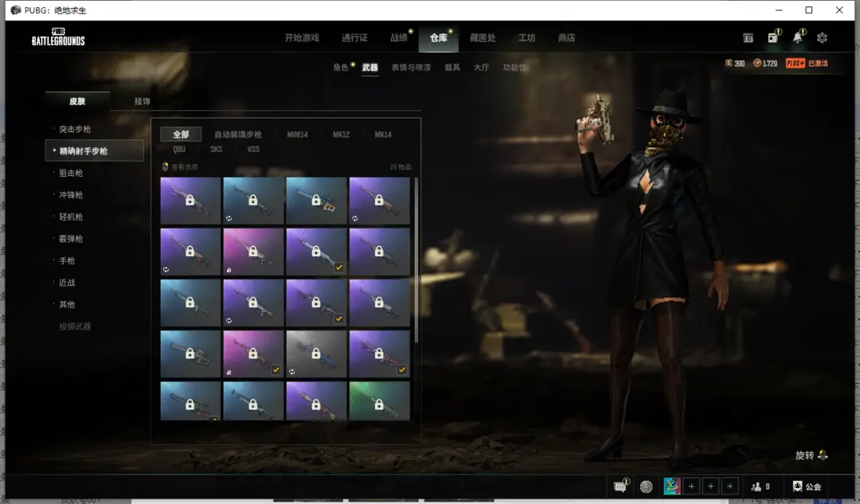This screenshot has height=504, width=860.
Task: Open the news icon with exclamation badge
Action: tap(773, 37)
